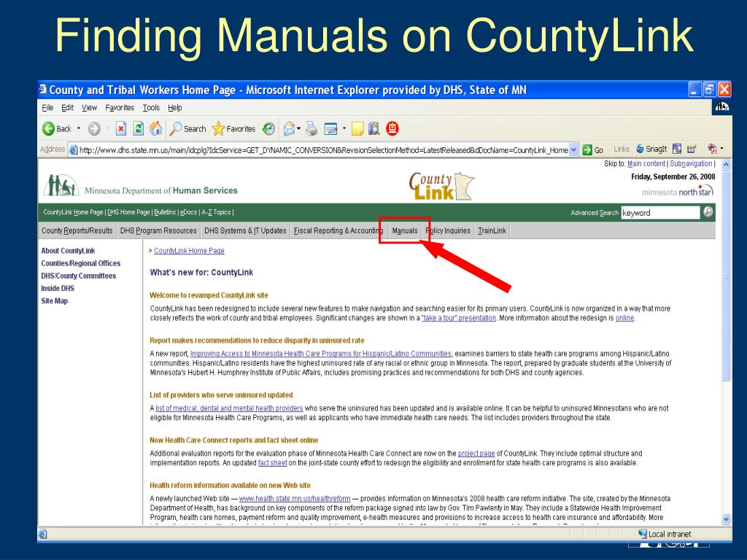
Task: Open the Improving Access to Minnesota Health Care report link
Action: tap(321, 354)
